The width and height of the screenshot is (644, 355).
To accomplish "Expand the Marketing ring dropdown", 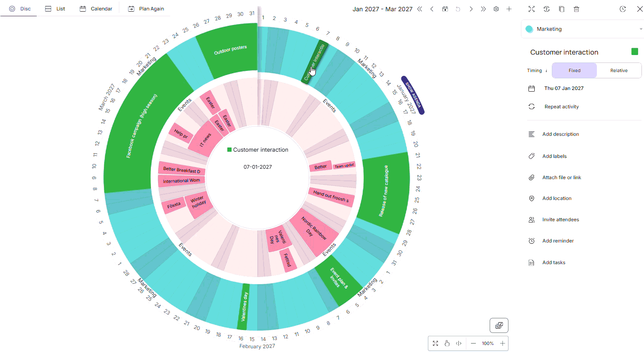I will 583,29.
